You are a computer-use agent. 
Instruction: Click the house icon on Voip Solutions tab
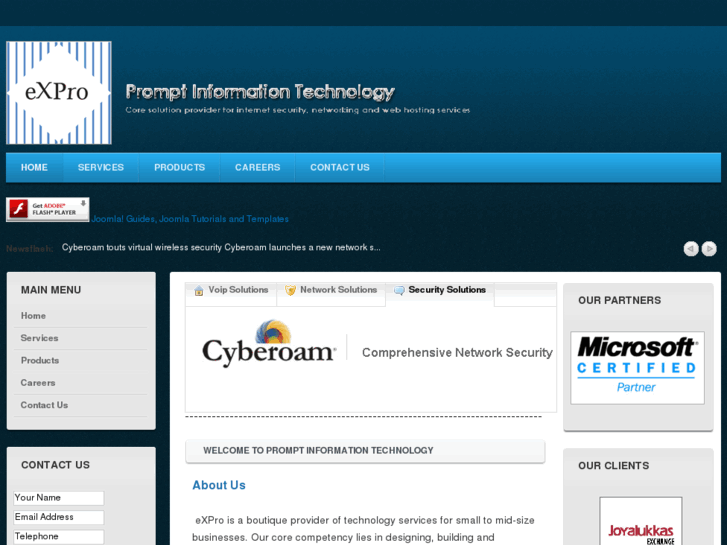click(199, 290)
